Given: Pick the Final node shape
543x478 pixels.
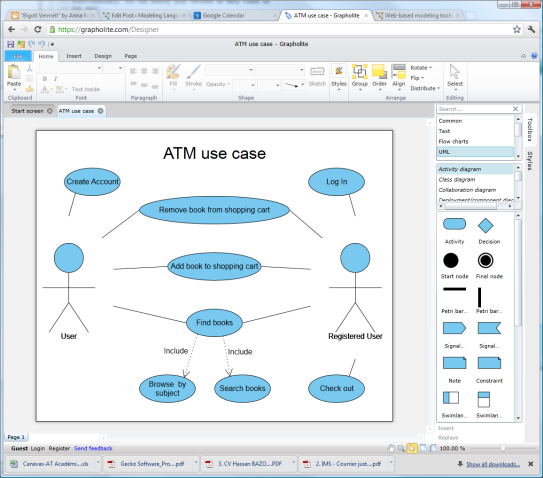Looking at the screenshot, I should tap(486, 260).
